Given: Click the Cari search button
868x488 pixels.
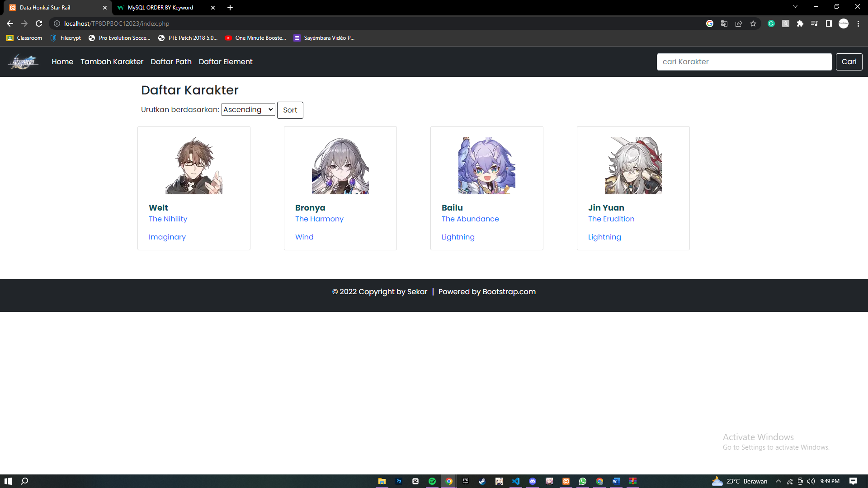Looking at the screenshot, I should 849,61.
